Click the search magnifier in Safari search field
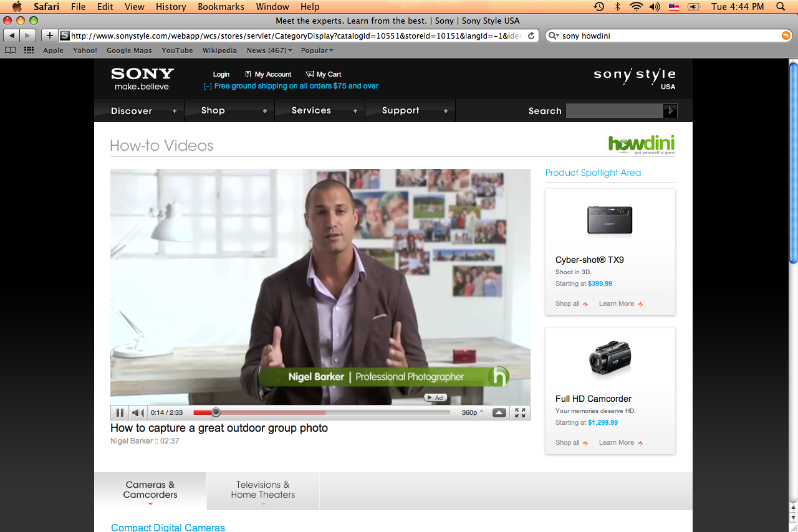This screenshot has height=532, width=798. click(x=554, y=36)
